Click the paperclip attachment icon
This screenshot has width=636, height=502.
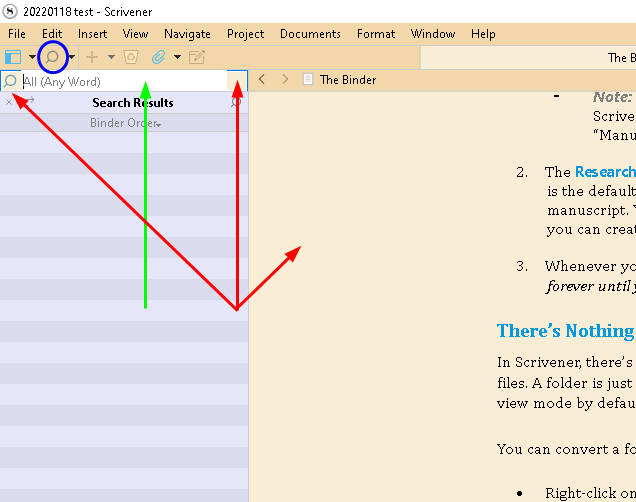[x=158, y=57]
